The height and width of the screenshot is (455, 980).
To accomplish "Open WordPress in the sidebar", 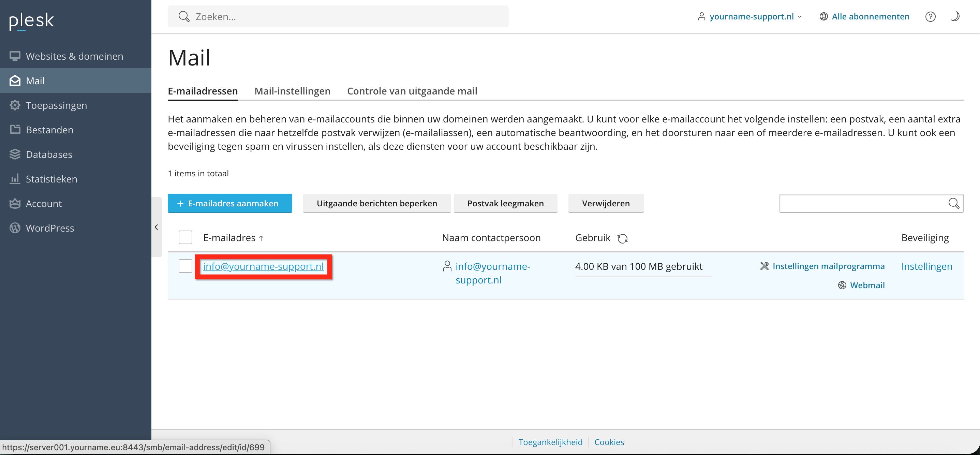I will click(50, 228).
